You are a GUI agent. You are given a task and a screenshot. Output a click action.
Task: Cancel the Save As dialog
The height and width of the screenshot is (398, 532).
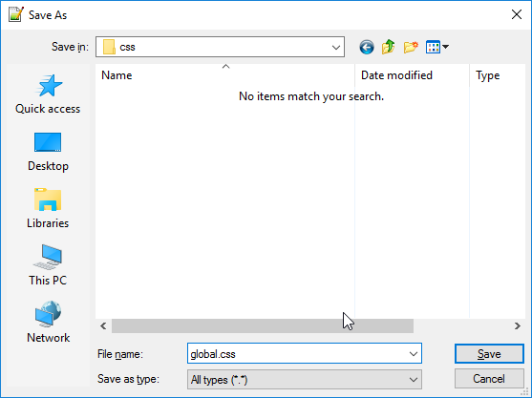click(489, 379)
